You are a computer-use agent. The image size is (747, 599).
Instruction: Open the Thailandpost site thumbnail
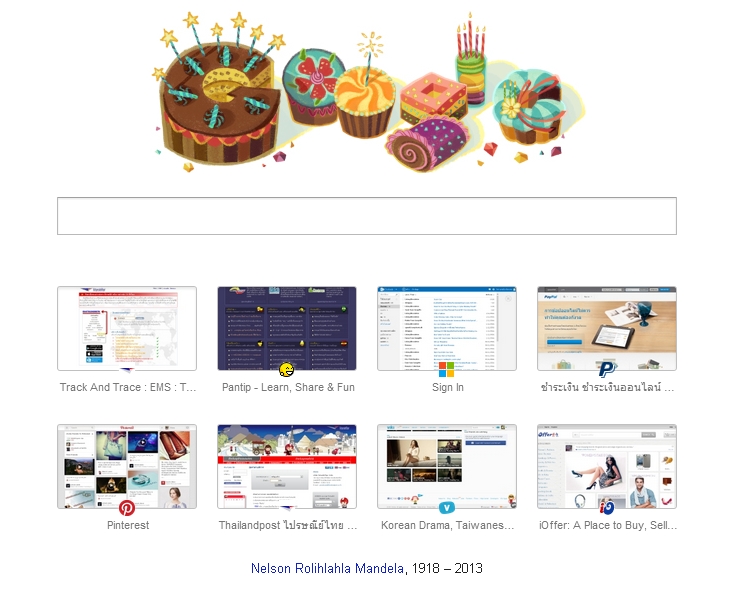pos(287,467)
